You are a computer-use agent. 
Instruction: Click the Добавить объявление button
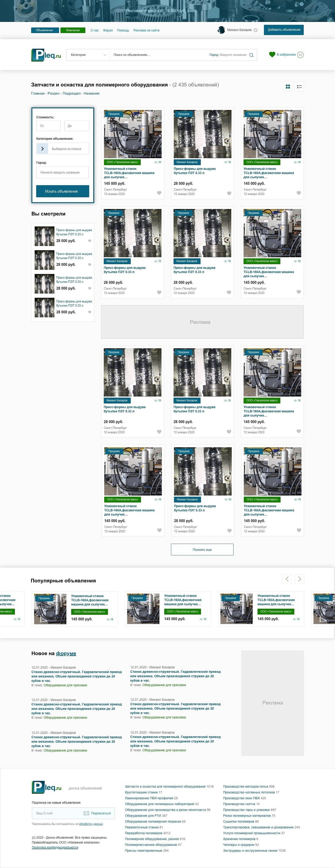[283, 30]
